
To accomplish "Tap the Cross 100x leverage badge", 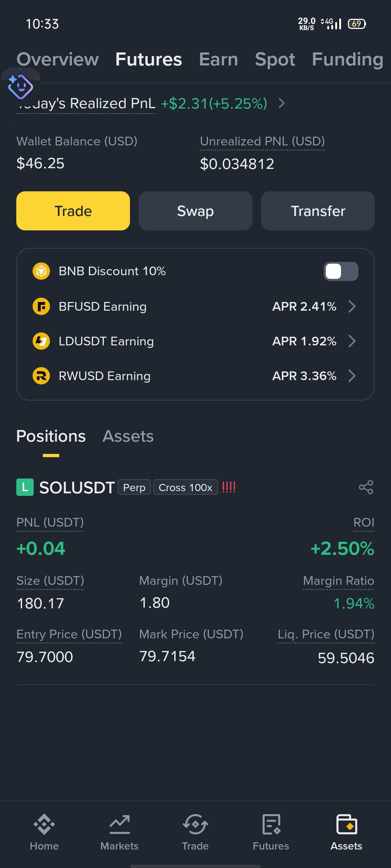I will pyautogui.click(x=185, y=487).
